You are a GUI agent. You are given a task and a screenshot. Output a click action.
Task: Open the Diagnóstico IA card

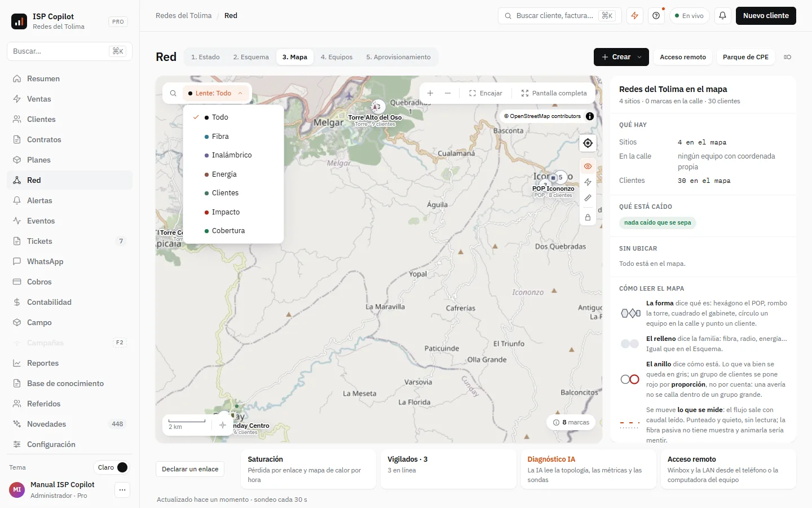coord(588,469)
